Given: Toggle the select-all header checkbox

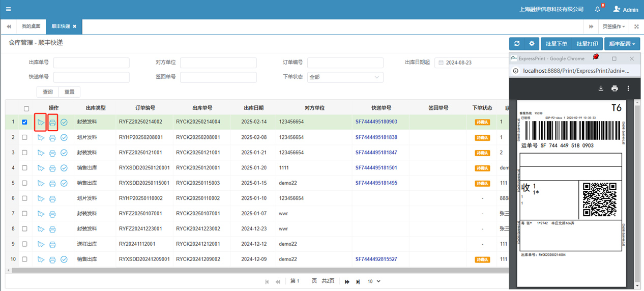Looking at the screenshot, I should tap(26, 108).
